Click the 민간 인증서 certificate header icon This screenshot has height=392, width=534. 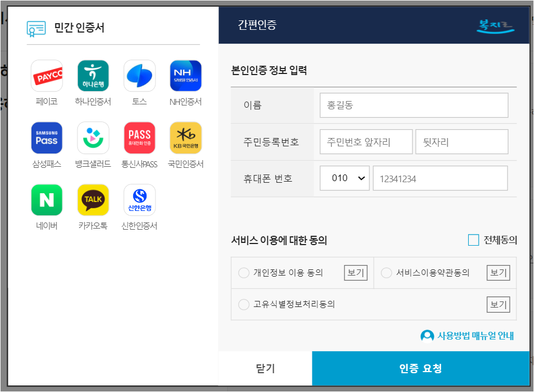tap(36, 29)
